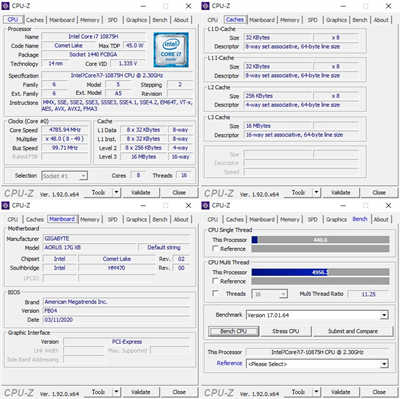This screenshot has height=399, width=400.
Task: Click the Bus Speed value 99.71 MHz
Action: 65,148
